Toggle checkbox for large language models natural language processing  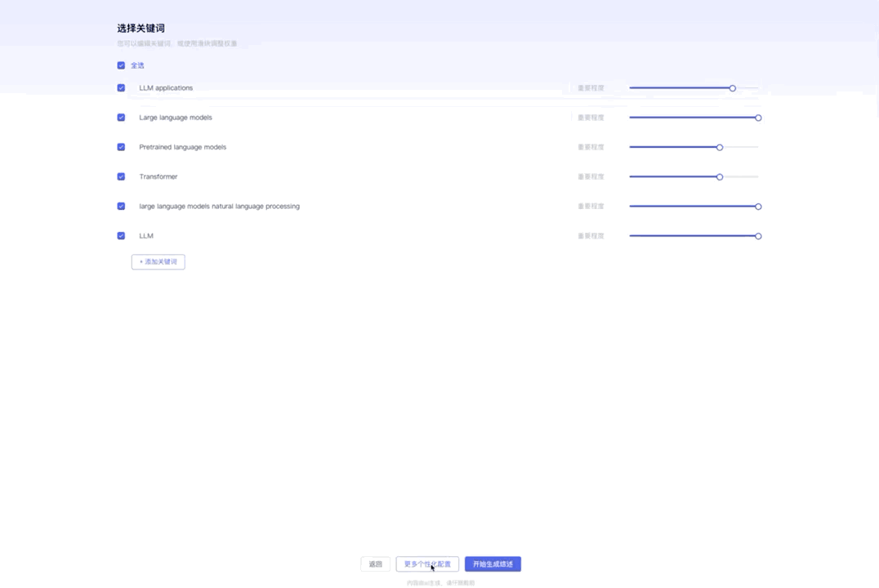click(121, 207)
